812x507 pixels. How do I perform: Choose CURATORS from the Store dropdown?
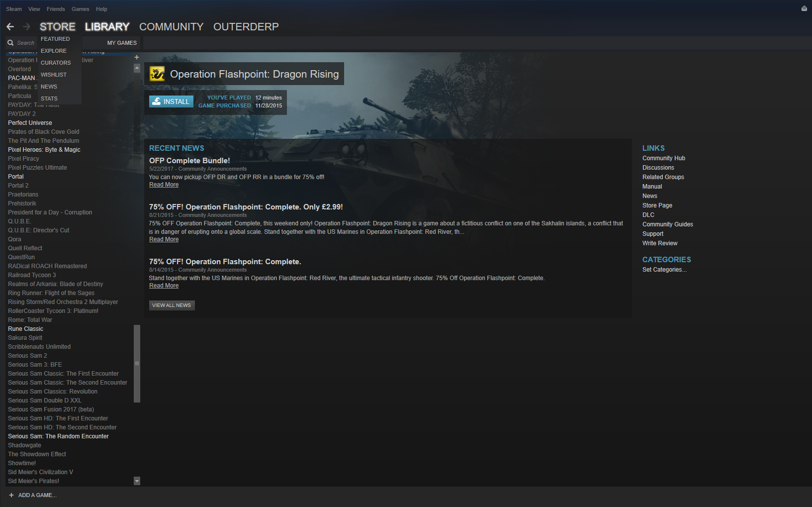(x=56, y=63)
